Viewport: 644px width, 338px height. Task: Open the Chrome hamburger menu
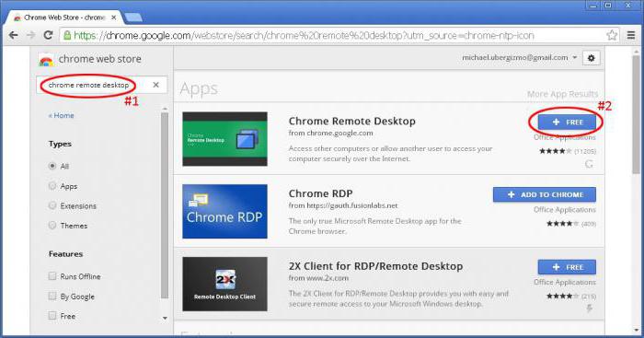[x=631, y=35]
